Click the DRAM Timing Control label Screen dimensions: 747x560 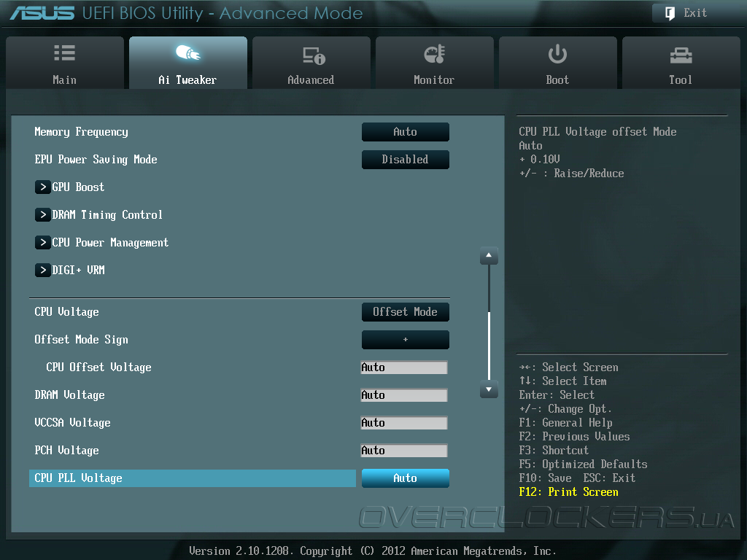[107, 215]
